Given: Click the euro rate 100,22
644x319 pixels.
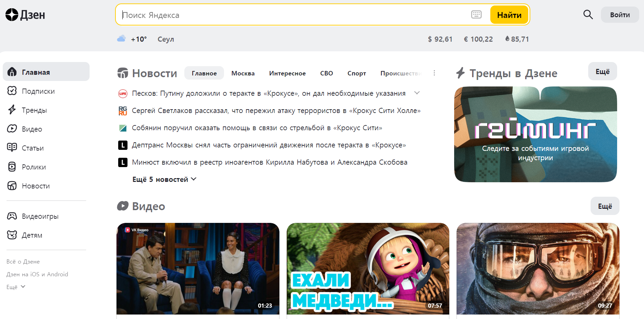Looking at the screenshot, I should 478,39.
